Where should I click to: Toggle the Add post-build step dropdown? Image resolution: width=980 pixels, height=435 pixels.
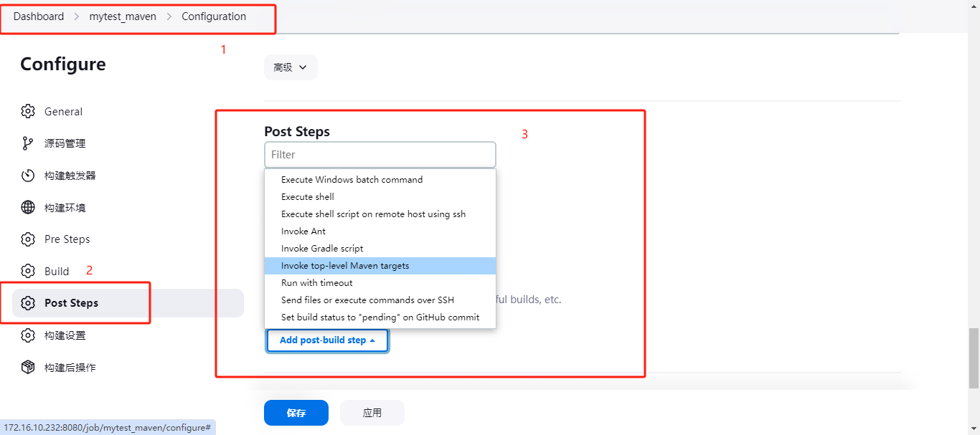pos(327,340)
